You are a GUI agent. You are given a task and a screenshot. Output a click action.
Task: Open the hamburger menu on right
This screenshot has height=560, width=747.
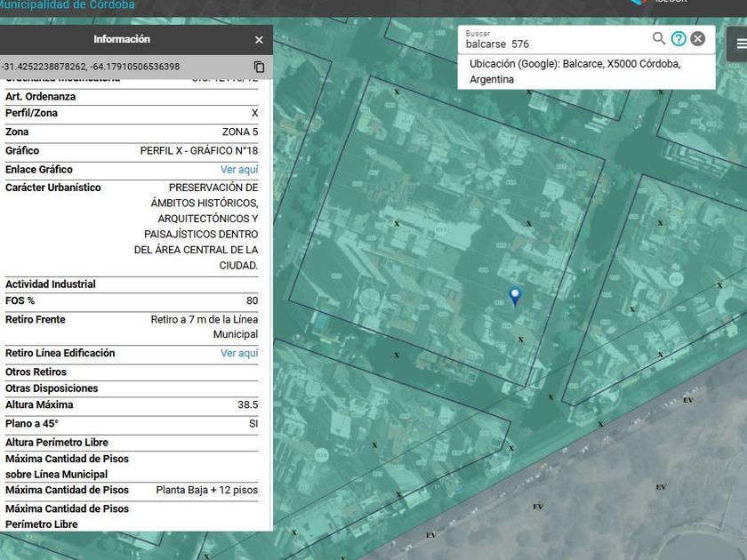[741, 44]
